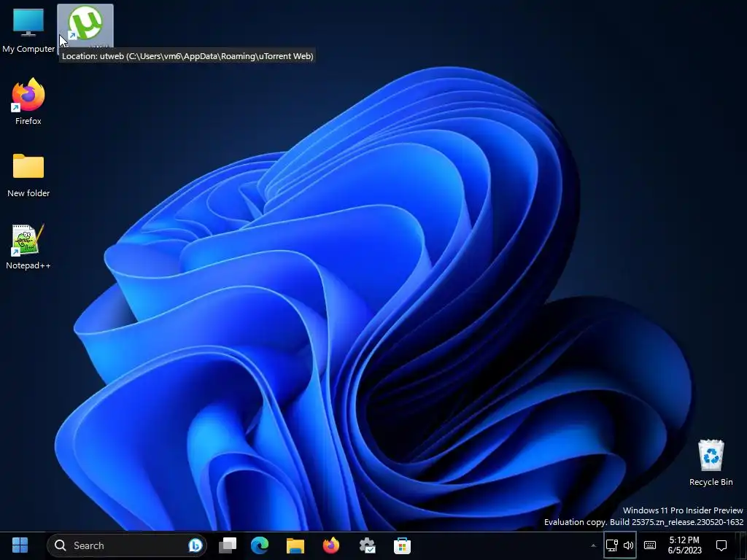Open the Windows Start menu

coord(20,545)
